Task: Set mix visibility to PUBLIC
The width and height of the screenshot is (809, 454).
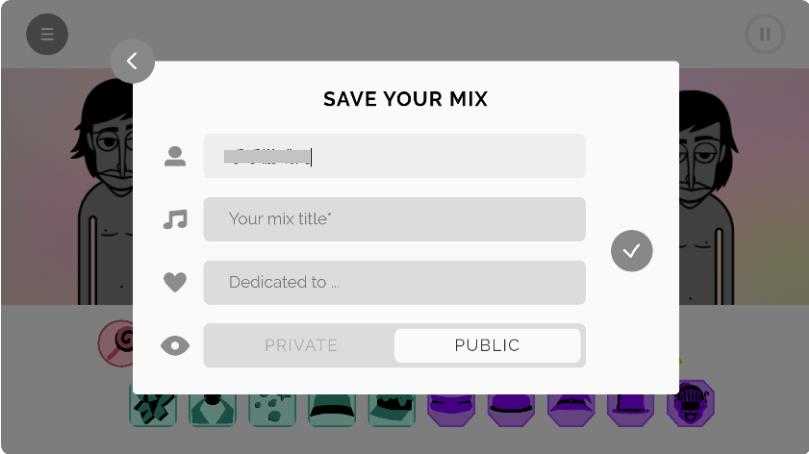Action: 487,345
